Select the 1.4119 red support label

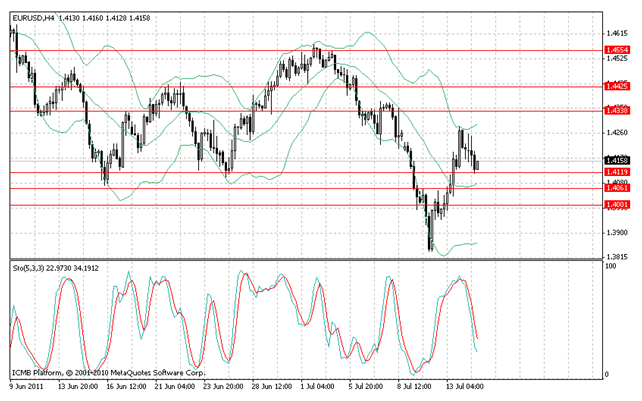(617, 172)
